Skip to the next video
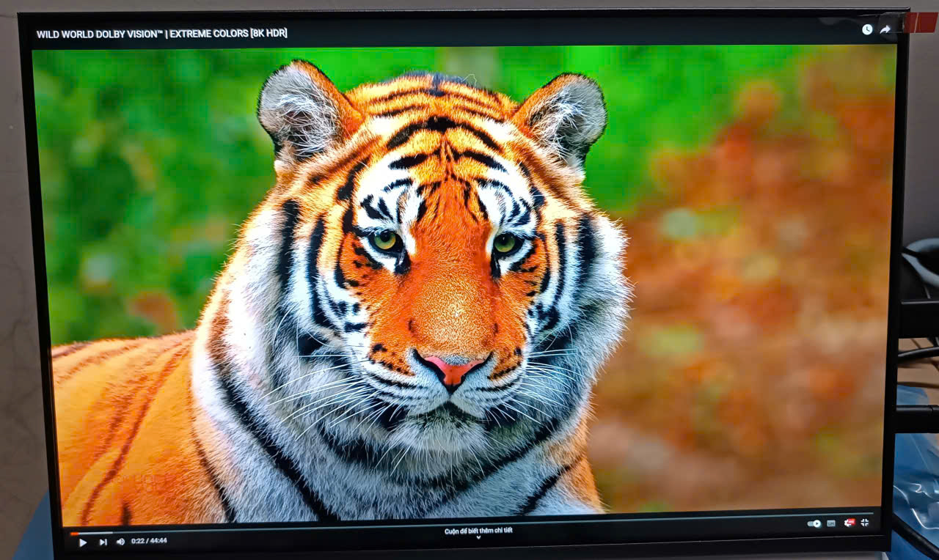 [103, 542]
